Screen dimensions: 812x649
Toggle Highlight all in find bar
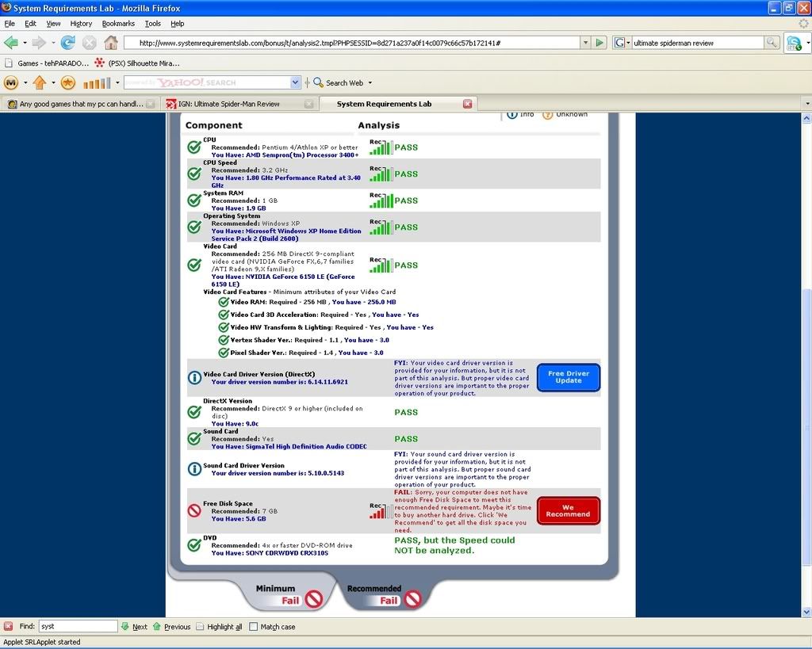pos(201,626)
